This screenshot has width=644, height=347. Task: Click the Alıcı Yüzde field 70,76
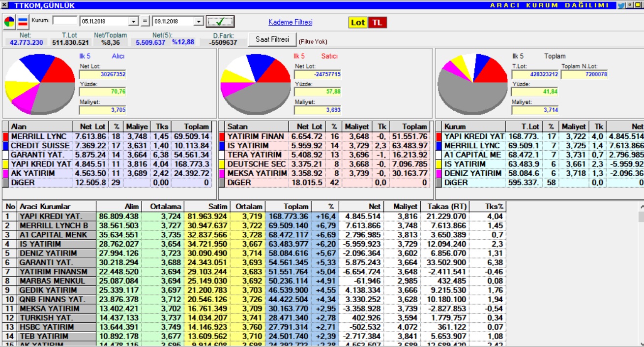(103, 92)
